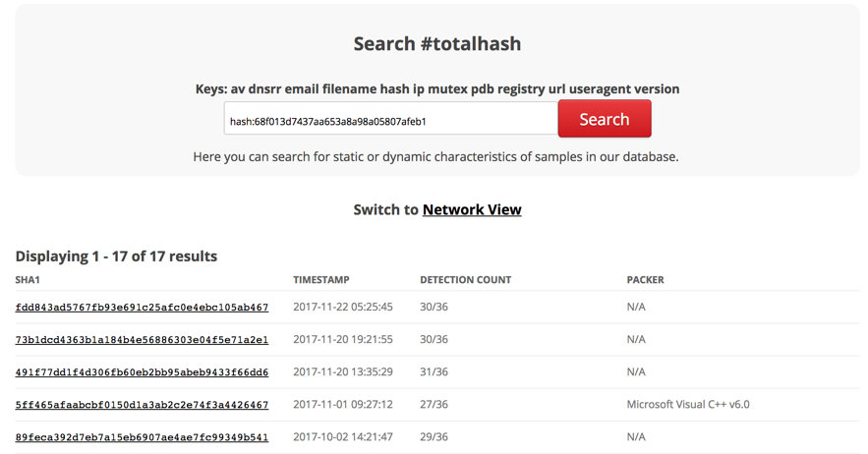
Task: Focus the hash search input field
Action: [391, 118]
